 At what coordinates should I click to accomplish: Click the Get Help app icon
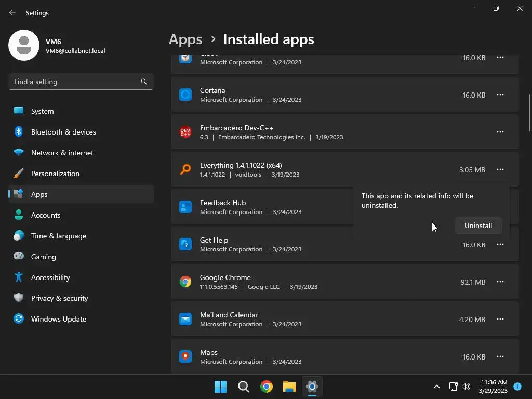pos(185,245)
